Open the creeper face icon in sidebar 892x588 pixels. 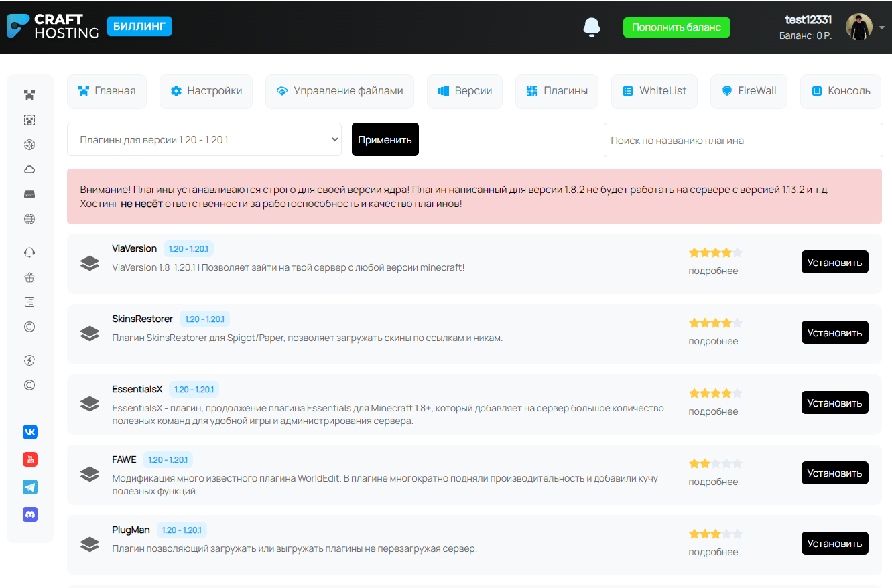(x=29, y=95)
